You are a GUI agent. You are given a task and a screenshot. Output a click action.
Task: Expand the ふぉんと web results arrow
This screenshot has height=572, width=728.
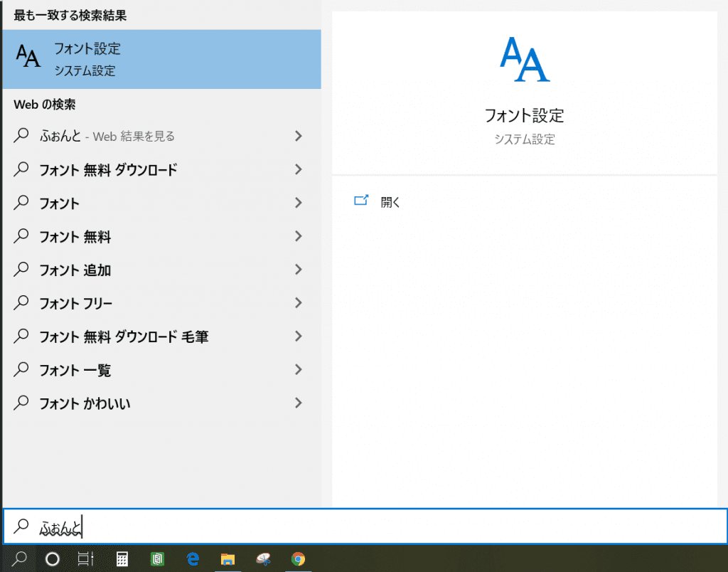(x=298, y=136)
